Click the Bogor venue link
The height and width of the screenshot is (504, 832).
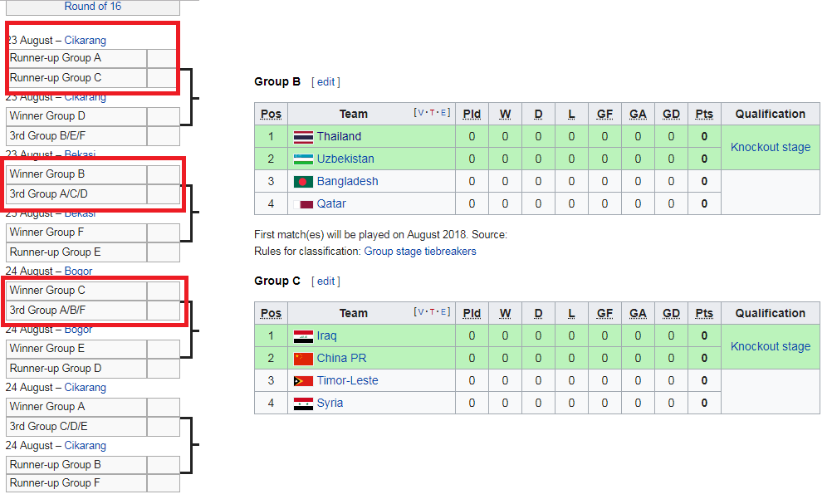click(x=78, y=272)
